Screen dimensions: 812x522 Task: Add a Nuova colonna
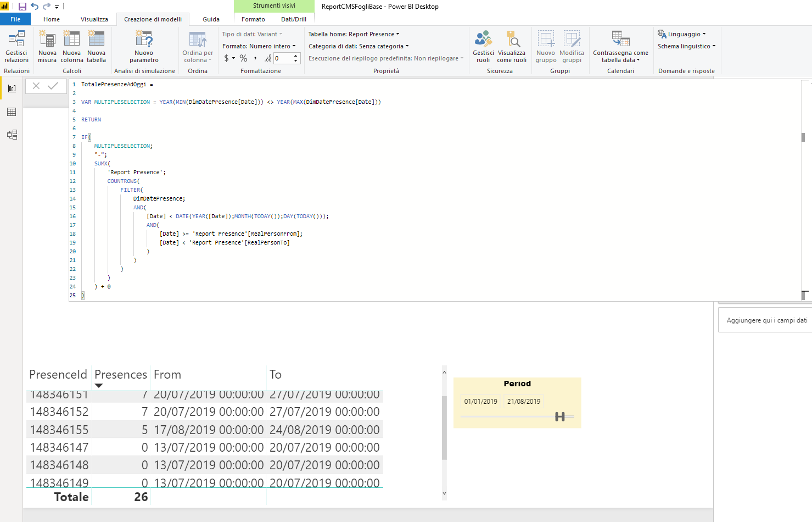(x=72, y=47)
